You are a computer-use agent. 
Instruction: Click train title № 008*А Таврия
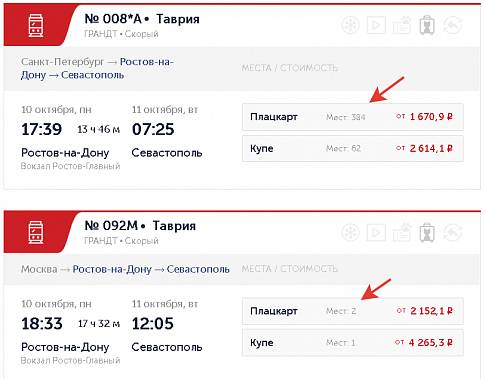pos(142,19)
